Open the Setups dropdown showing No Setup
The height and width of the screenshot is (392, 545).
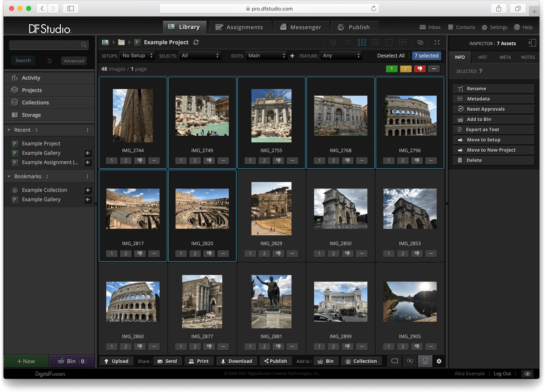pyautogui.click(x=137, y=56)
